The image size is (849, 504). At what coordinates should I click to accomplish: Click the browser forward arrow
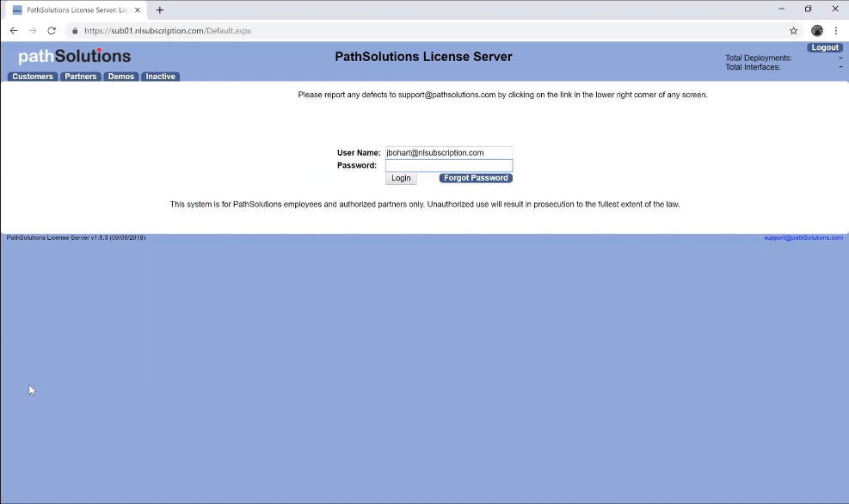click(x=33, y=31)
